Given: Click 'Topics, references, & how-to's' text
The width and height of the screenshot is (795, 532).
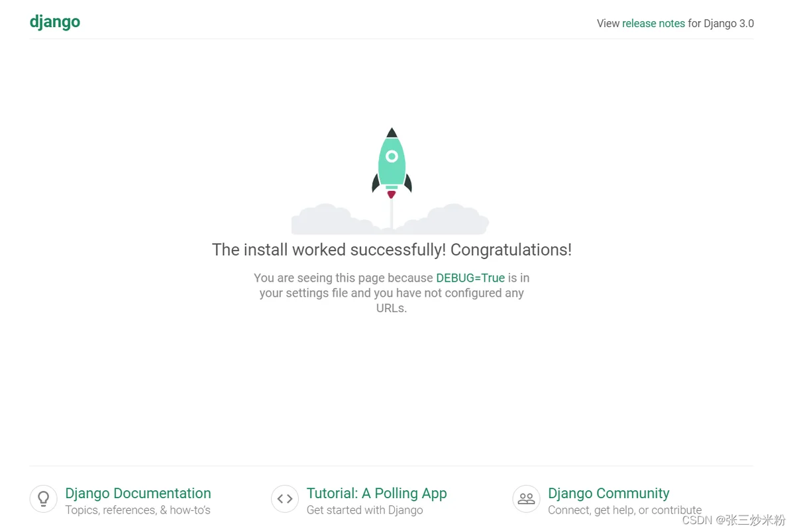Looking at the screenshot, I should (x=138, y=510).
